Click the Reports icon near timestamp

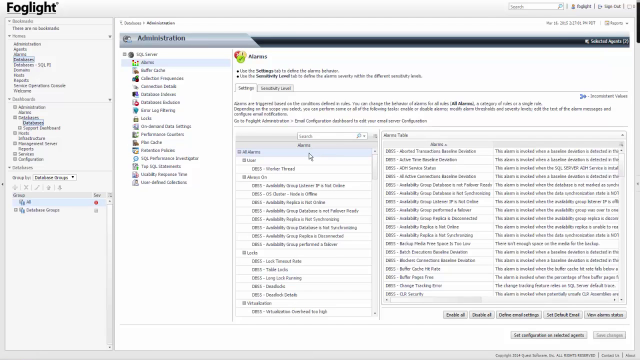pos(607,23)
